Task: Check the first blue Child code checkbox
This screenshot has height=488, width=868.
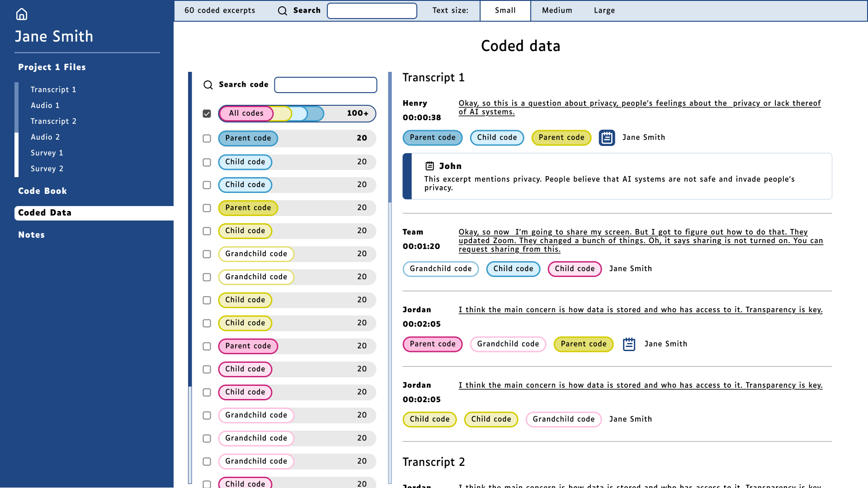Action: pos(207,162)
